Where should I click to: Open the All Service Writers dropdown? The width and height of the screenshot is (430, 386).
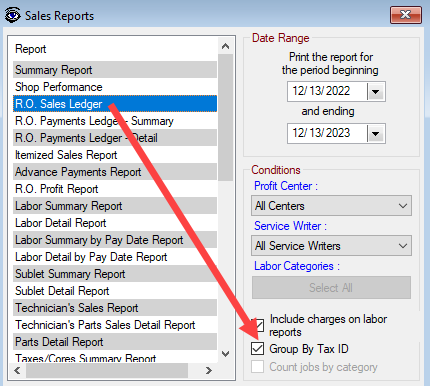331,246
